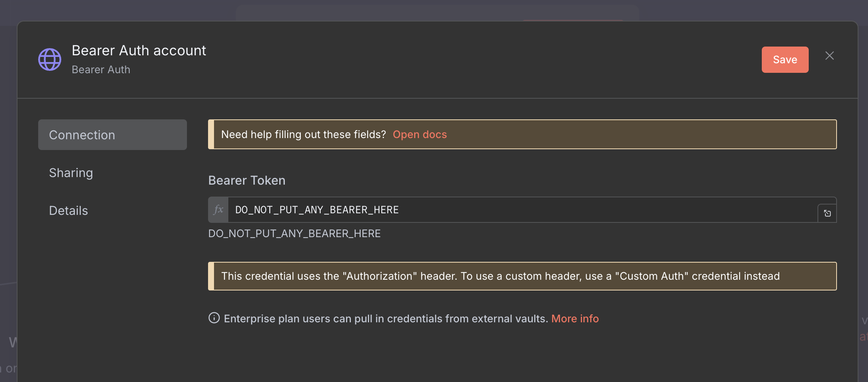The width and height of the screenshot is (868, 382).
Task: Follow the More info link about vaults
Action: pyautogui.click(x=575, y=319)
